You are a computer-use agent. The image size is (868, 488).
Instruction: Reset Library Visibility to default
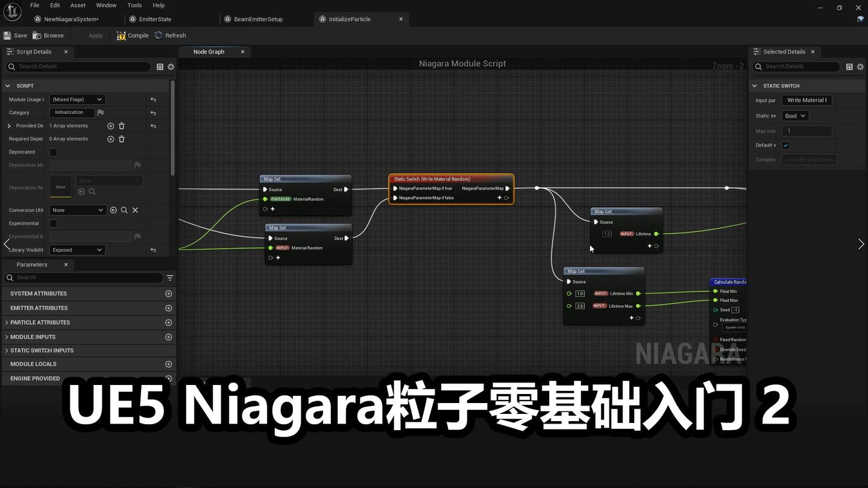pyautogui.click(x=153, y=250)
